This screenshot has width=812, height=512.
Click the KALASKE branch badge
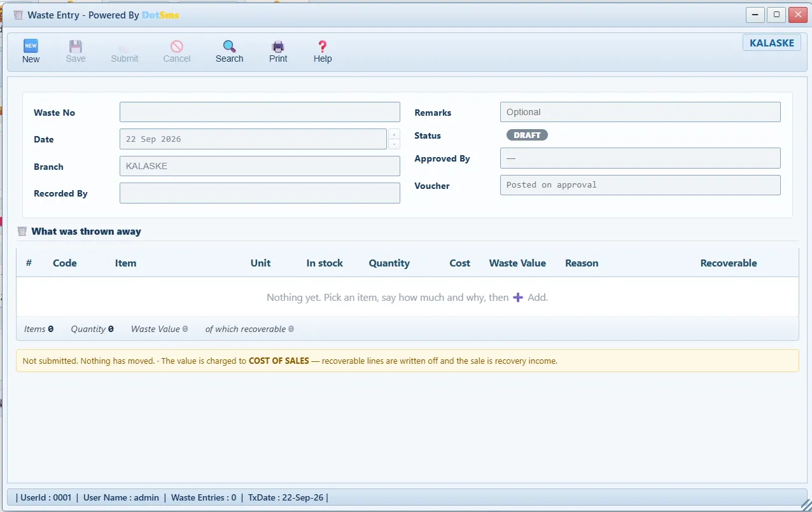pos(772,43)
